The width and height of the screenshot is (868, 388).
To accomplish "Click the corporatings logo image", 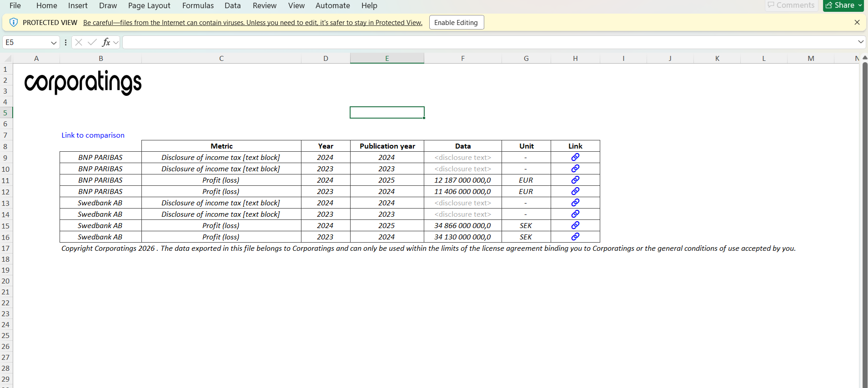I will 83,83.
